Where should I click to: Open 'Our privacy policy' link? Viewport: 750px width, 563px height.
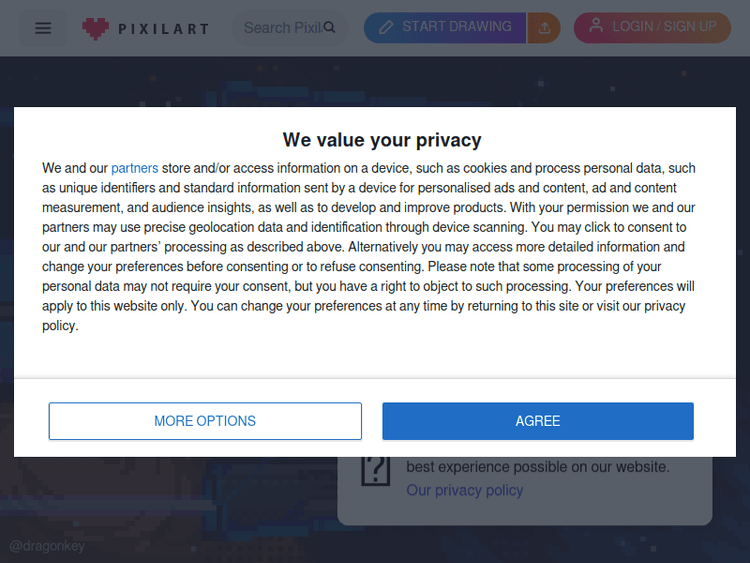tap(464, 490)
